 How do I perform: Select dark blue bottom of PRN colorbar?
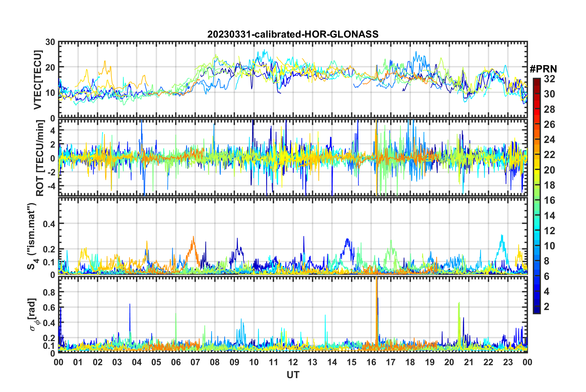click(x=537, y=311)
